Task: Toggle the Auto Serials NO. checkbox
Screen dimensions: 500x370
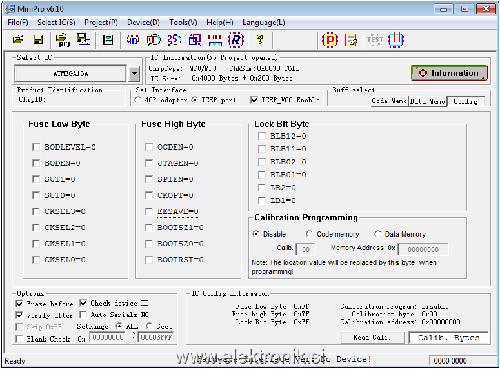Action: click(83, 315)
